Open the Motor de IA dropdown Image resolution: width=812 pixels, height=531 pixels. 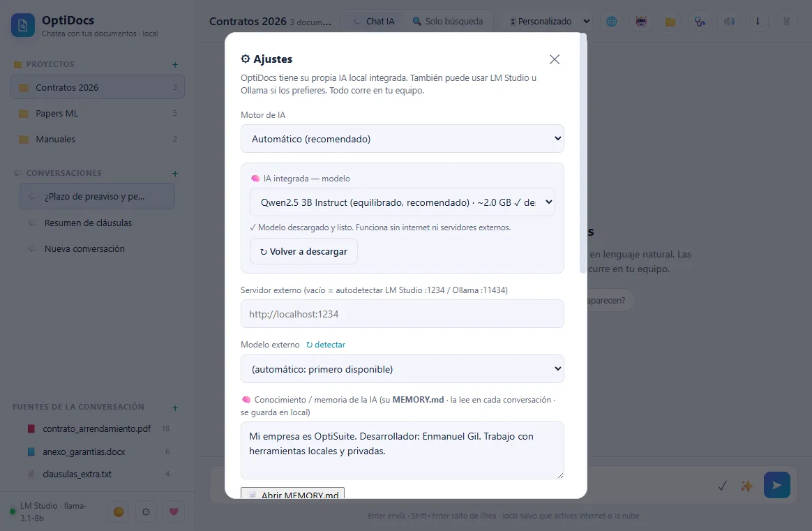[x=403, y=138]
